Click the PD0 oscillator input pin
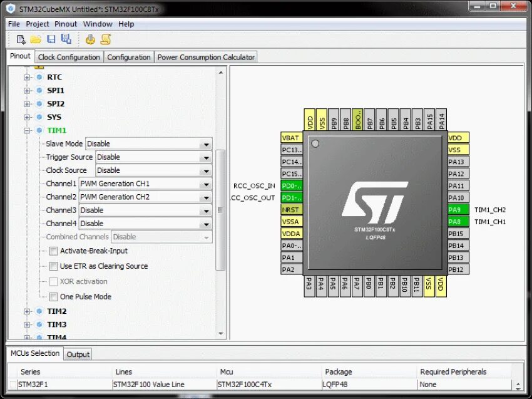 pos(292,186)
